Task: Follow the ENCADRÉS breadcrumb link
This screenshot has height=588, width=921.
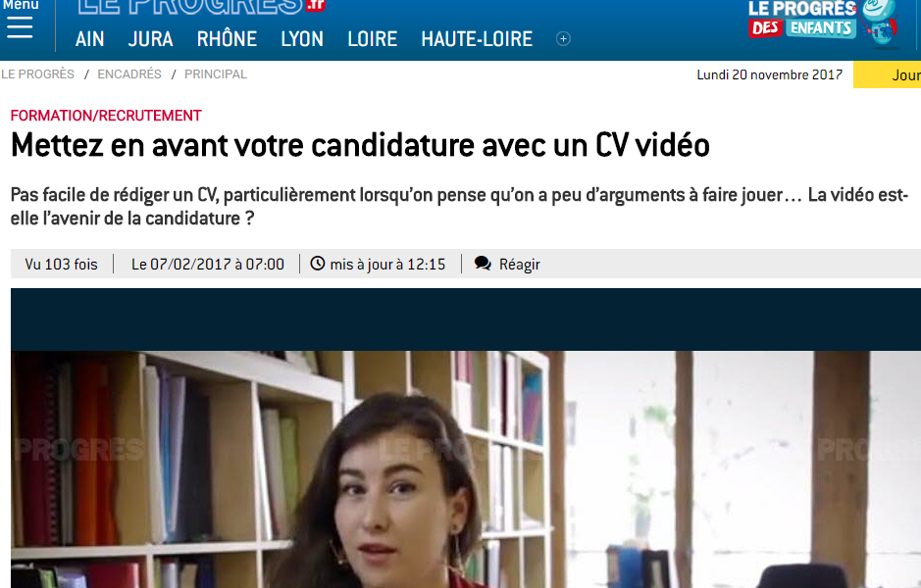Action: coord(129,74)
